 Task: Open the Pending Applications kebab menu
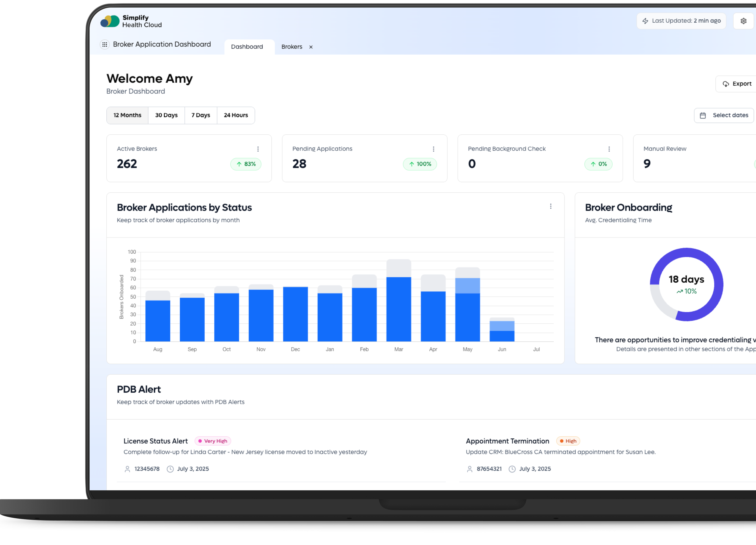[434, 149]
